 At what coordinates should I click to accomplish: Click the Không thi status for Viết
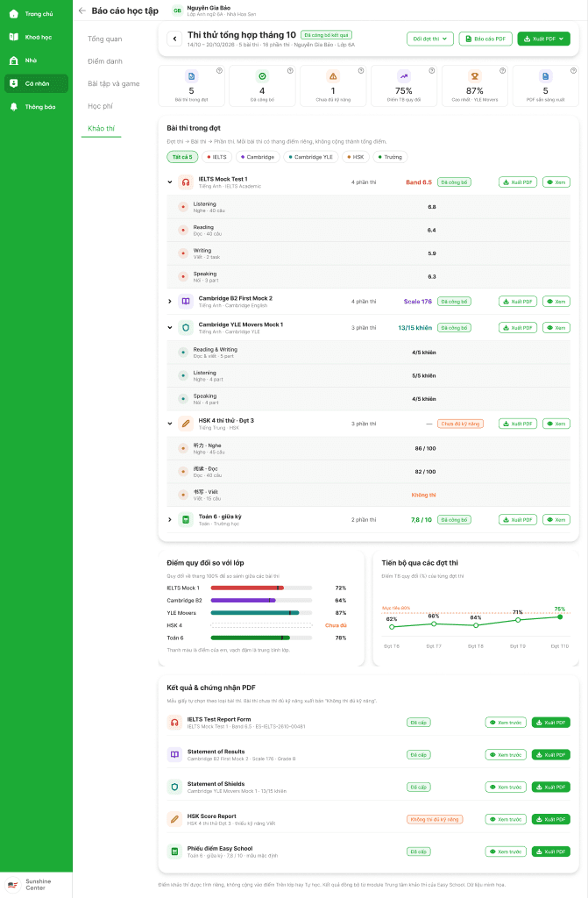pyautogui.click(x=423, y=495)
